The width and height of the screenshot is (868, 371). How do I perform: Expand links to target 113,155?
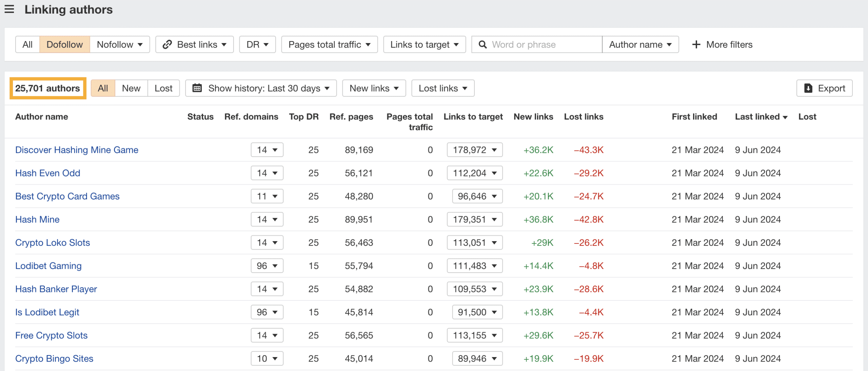click(x=475, y=335)
